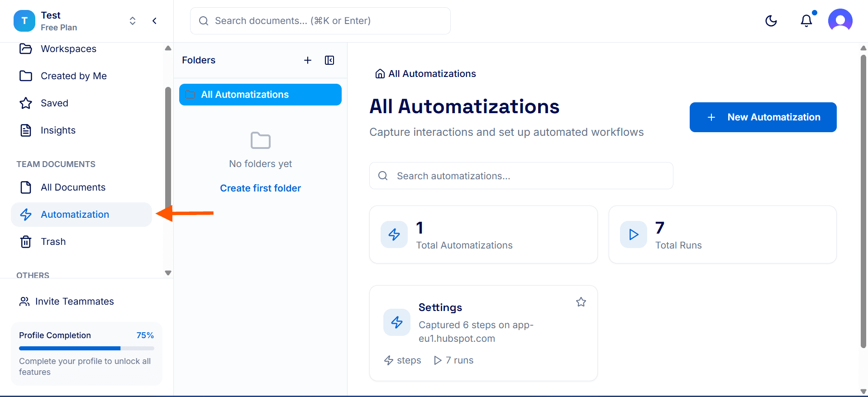The height and width of the screenshot is (397, 868).
Task: Click the All Automatizations breadcrumb text
Action: [x=432, y=74]
